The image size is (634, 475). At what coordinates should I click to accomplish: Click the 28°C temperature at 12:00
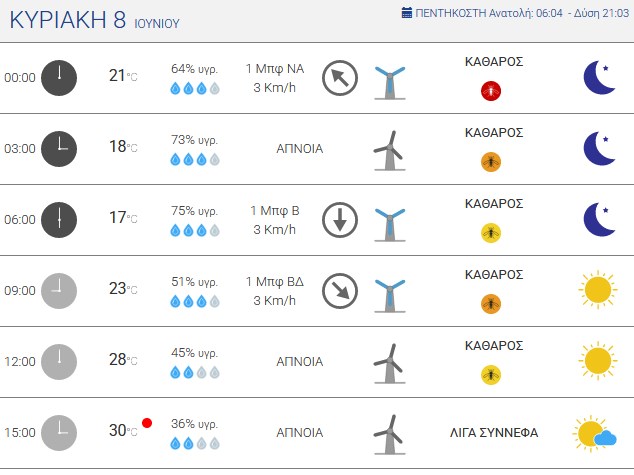[x=123, y=359]
